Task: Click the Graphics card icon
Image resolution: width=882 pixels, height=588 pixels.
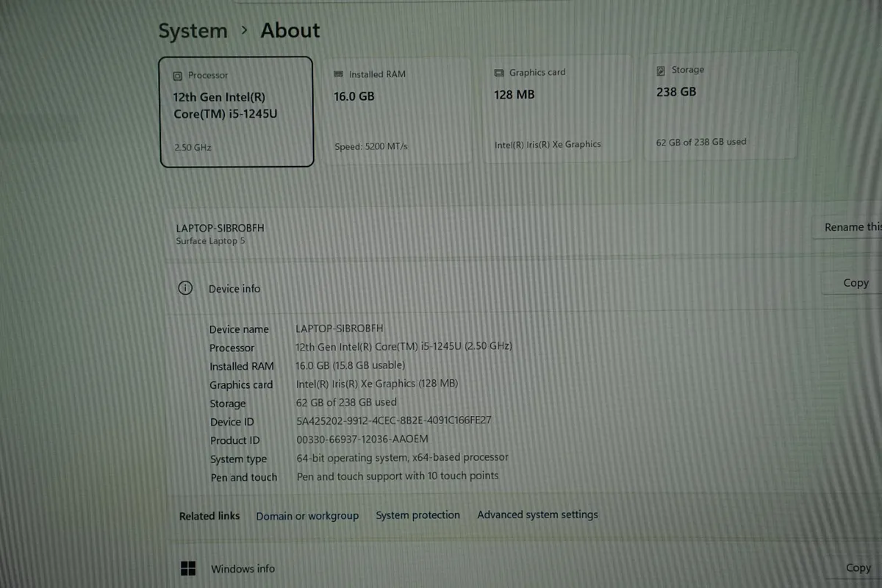Action: tap(499, 73)
